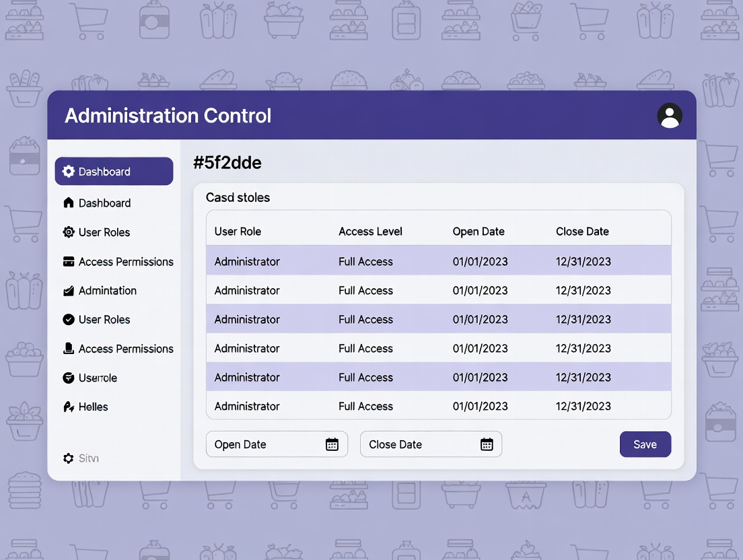The image size is (743, 560).
Task: Click the gear icon in highlighted Dashboard item
Action: point(68,172)
